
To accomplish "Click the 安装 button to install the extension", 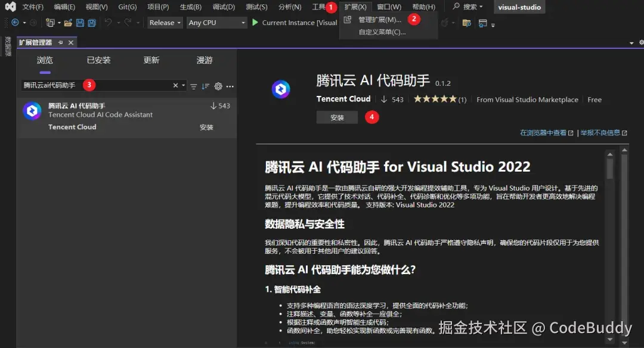I will click(x=337, y=117).
